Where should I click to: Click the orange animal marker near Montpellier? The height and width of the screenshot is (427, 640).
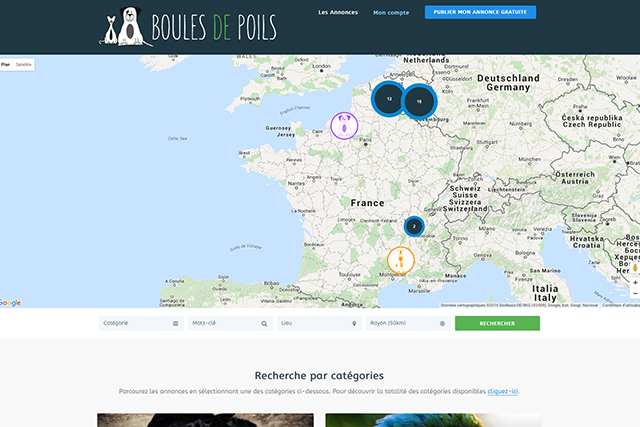(400, 262)
